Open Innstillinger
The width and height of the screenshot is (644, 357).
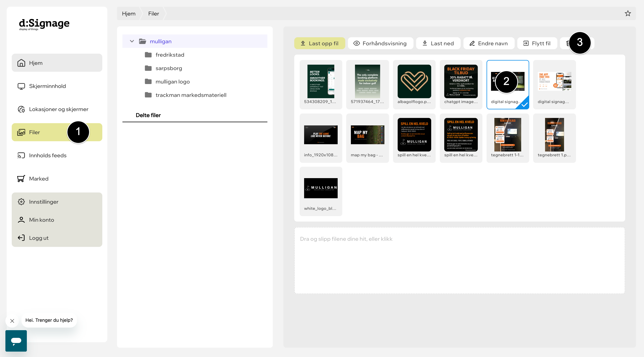[x=57, y=202]
